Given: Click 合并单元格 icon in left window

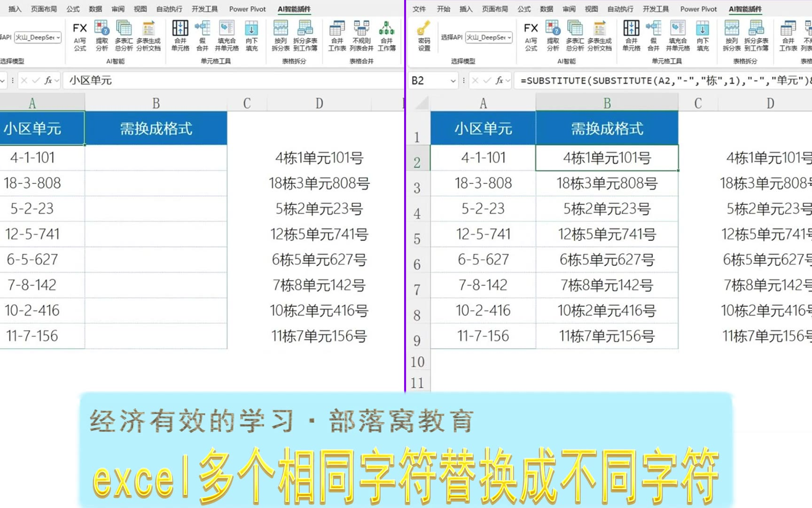Looking at the screenshot, I should 180,36.
